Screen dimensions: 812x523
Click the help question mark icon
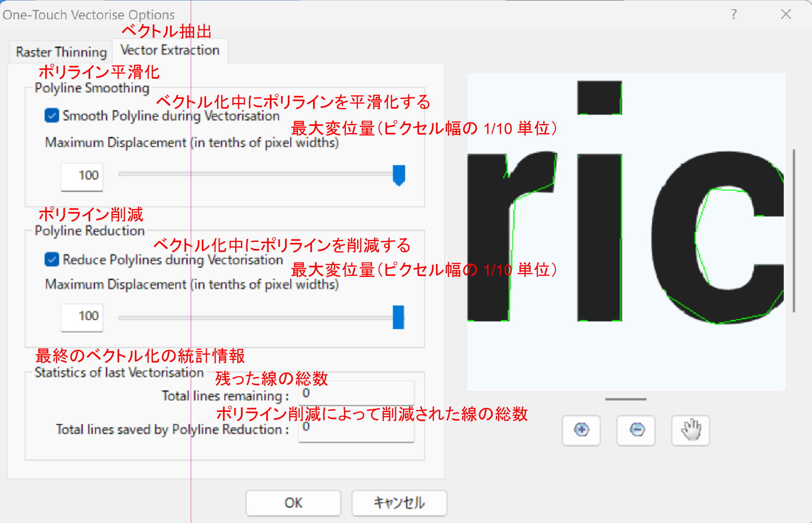734,14
